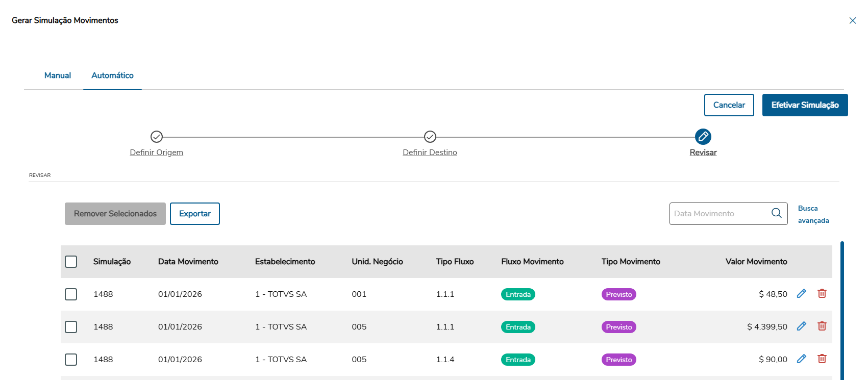Edit the $ 4.399,50 movement row
Screen dimensions: 868x380
802,326
